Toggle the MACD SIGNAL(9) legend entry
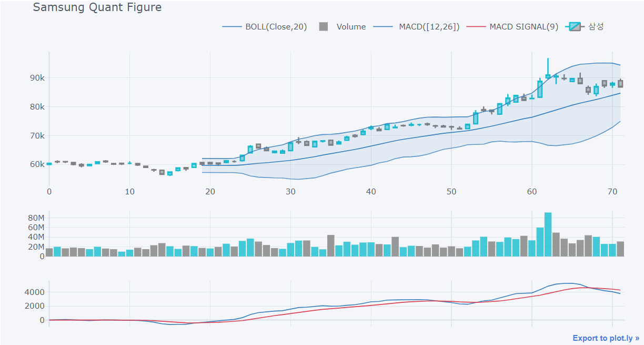The image size is (644, 345). tap(514, 26)
